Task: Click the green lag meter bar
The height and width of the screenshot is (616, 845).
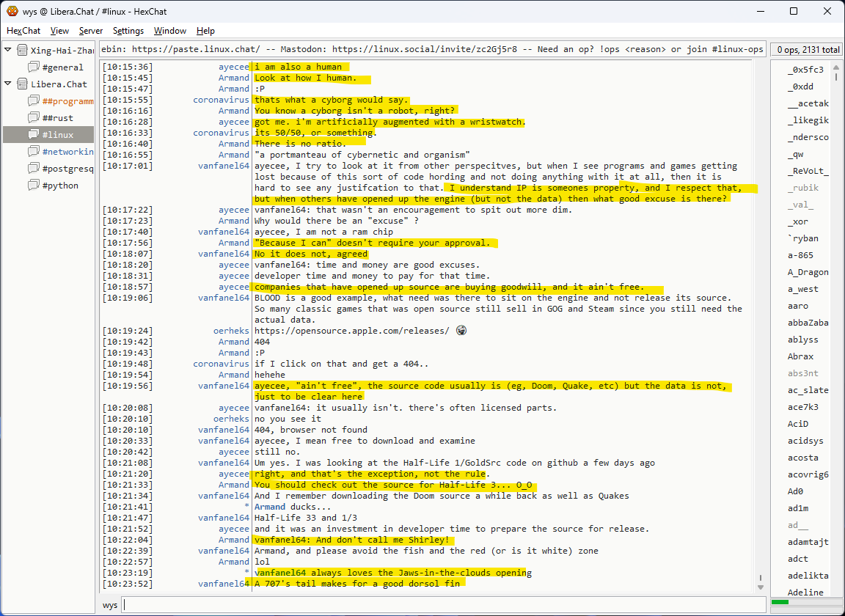Action: click(x=780, y=603)
